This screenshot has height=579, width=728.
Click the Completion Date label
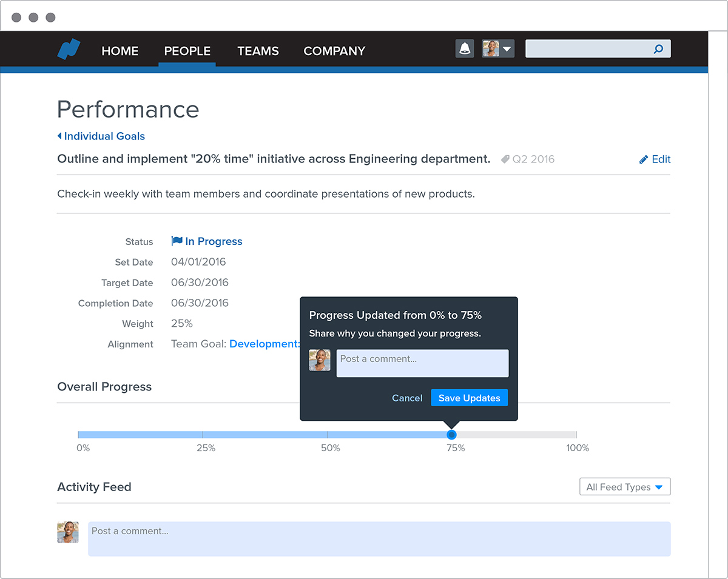coord(115,303)
